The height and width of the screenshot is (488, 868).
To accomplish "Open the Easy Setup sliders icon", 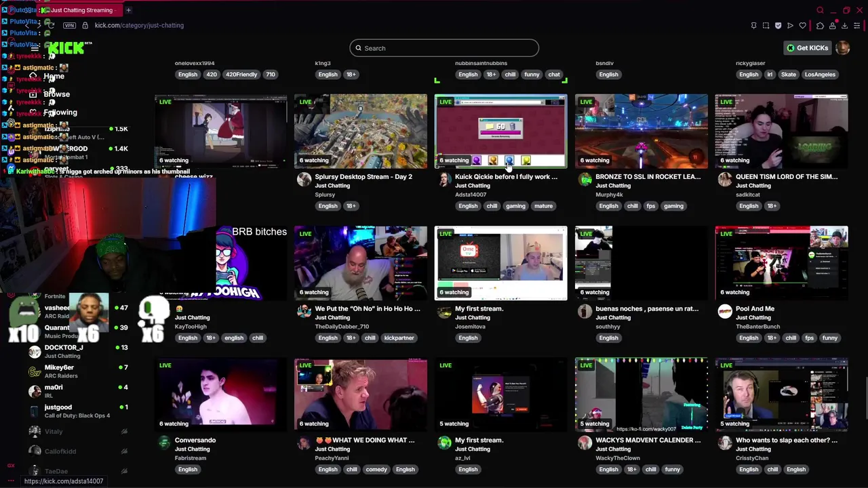I will click(856, 26).
